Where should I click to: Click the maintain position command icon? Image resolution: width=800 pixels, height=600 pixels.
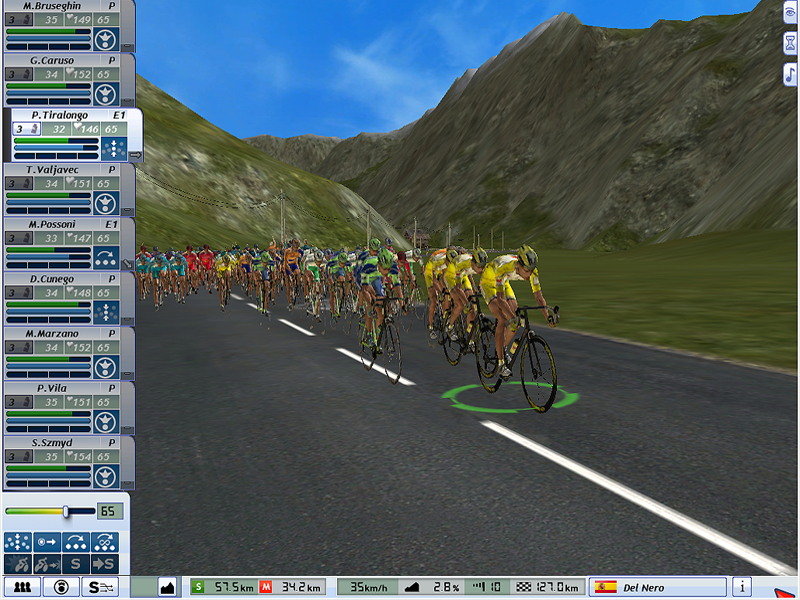coord(17,542)
